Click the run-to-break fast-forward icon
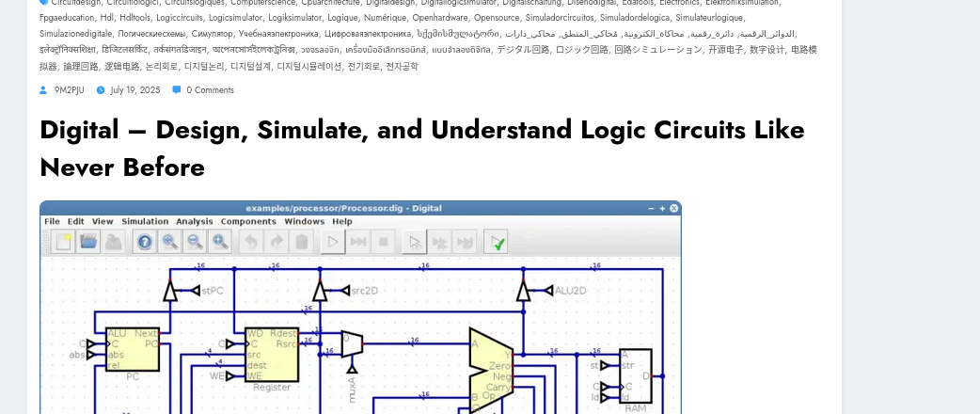Screen dimensions: 980x414 (x=357, y=242)
